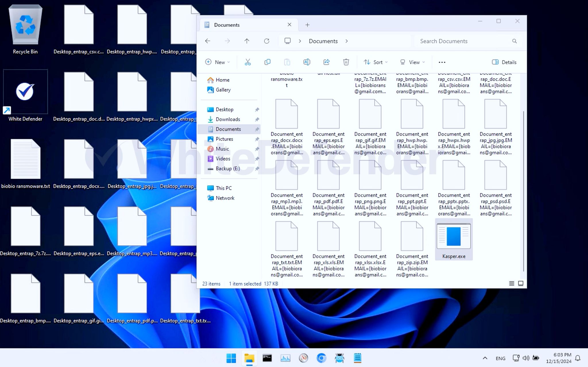Open the See more (three dots) menu
588x367 pixels.
point(442,62)
